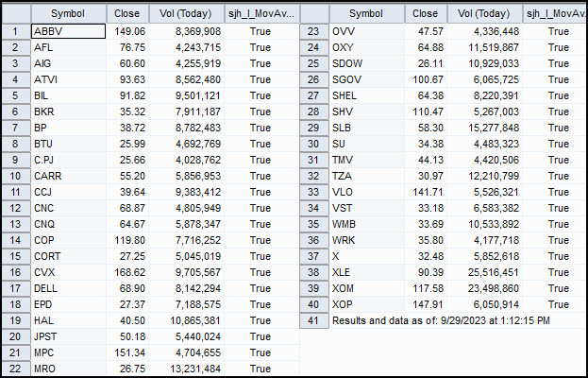Select the TZA symbol cell
Viewport: 588px width, 378px height.
coord(367,176)
